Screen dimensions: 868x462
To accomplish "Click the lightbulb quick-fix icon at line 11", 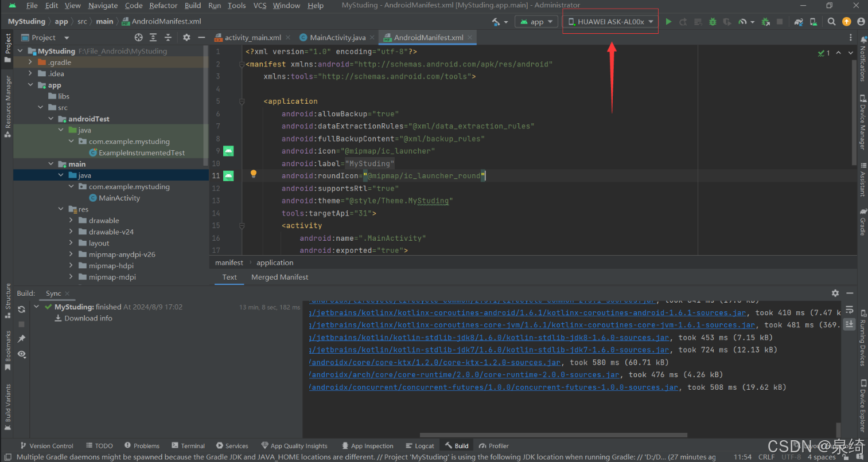I will coord(253,174).
